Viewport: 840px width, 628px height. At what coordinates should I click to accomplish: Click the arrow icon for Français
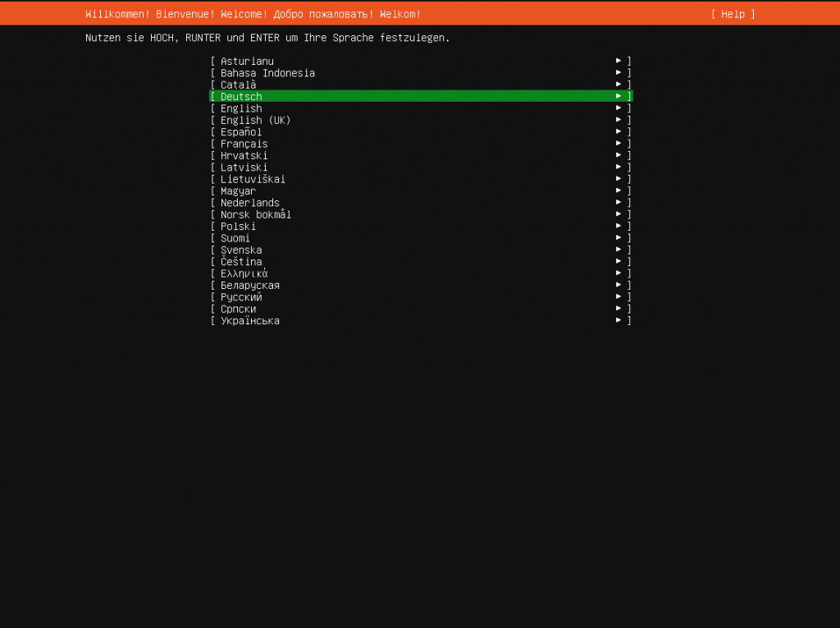[619, 144]
